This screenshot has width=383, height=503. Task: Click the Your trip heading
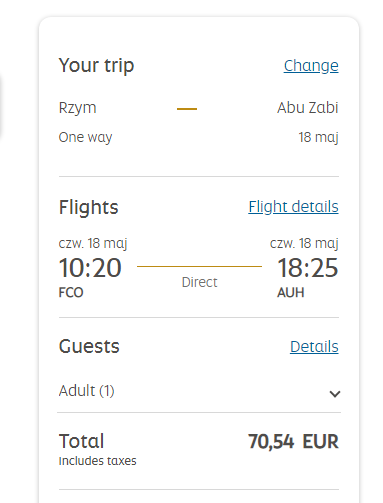[96, 65]
